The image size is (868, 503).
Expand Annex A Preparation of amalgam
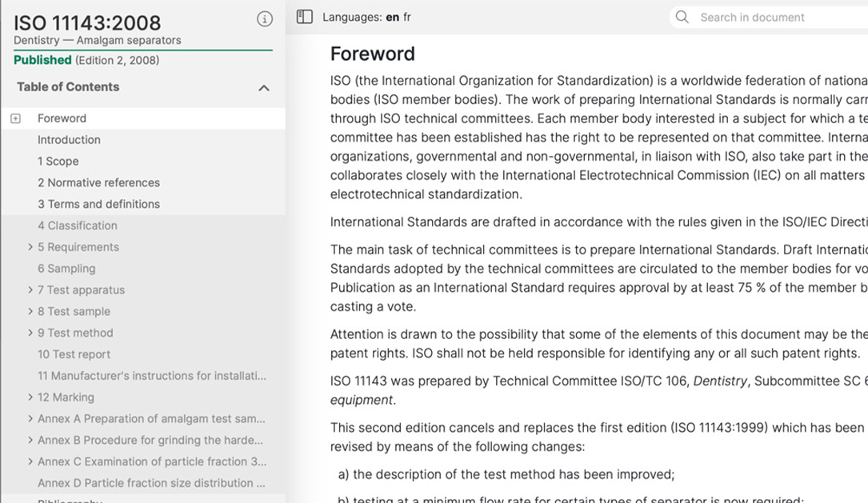pyautogui.click(x=30, y=418)
